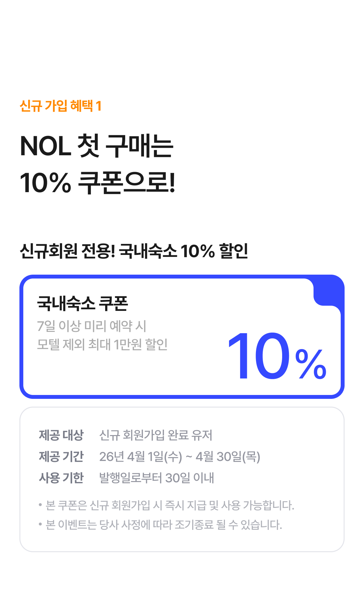Click the "10% 쿠폰으로!" headline line
This screenshot has height=591, width=364.
(97, 183)
